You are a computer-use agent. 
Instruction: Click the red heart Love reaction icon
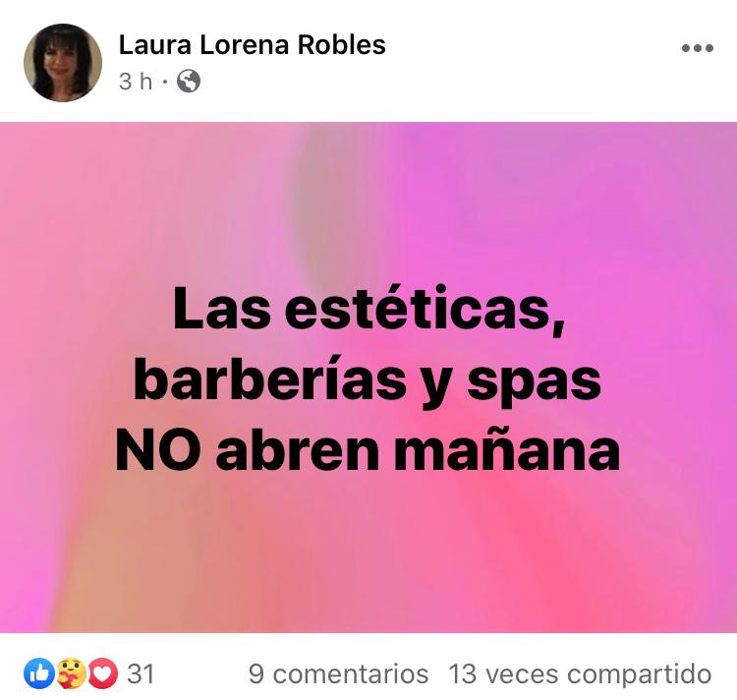(103, 673)
